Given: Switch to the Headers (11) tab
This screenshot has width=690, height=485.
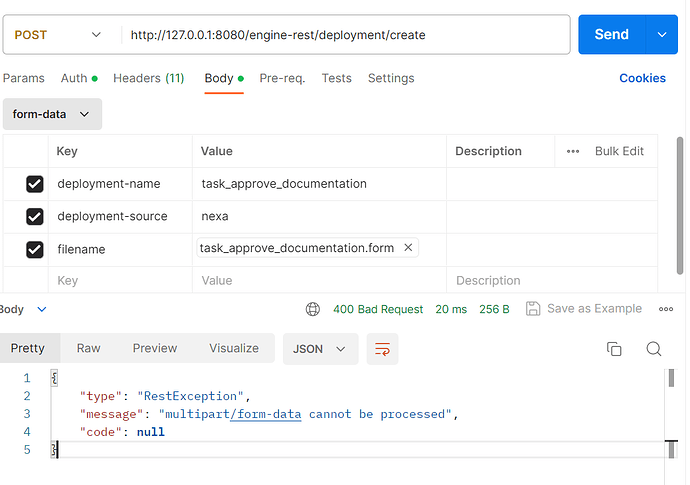Looking at the screenshot, I should point(148,78).
